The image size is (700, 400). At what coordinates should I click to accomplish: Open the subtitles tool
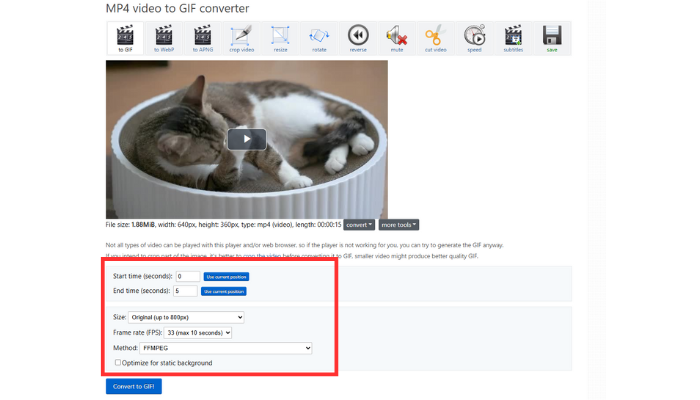[513, 38]
